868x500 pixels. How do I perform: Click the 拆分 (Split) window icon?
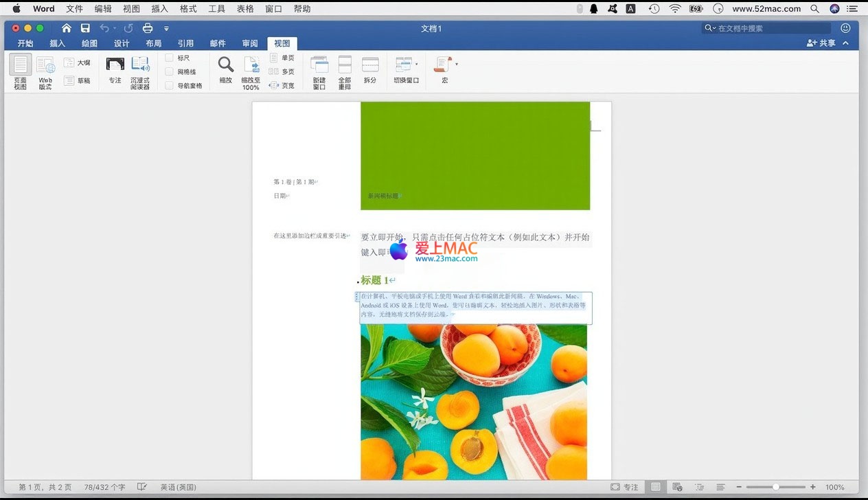(x=370, y=65)
